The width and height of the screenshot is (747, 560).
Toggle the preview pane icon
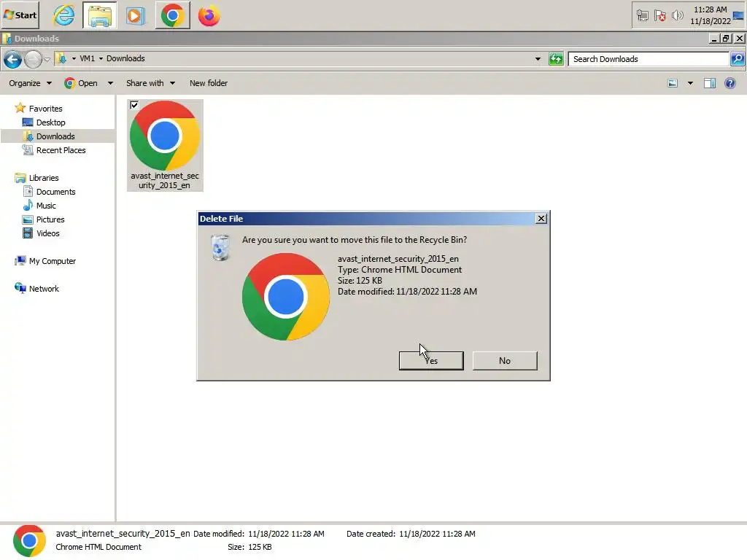[710, 83]
